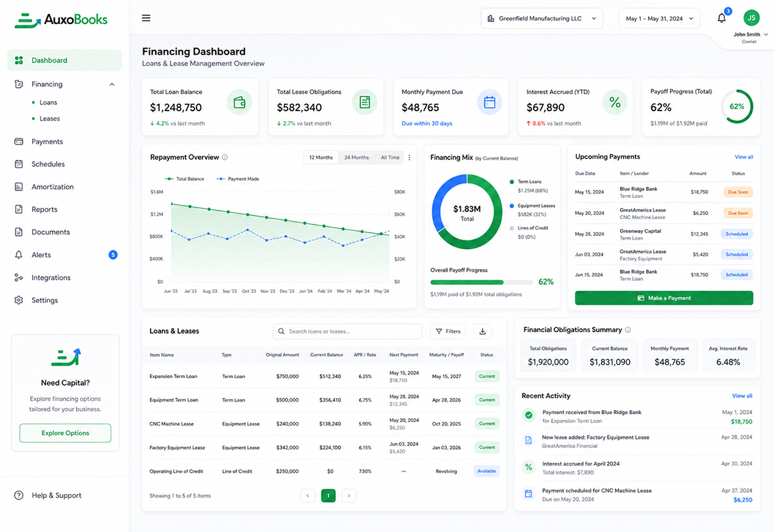The height and width of the screenshot is (532, 774).
Task: Click the Total Loan Balance wallet icon
Action: (x=239, y=102)
